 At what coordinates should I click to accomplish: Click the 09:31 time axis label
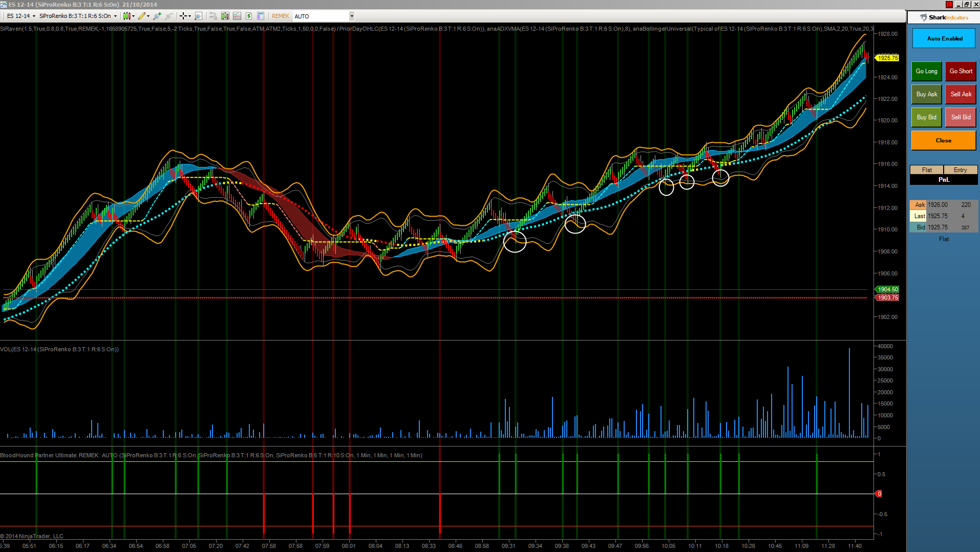pyautogui.click(x=508, y=546)
